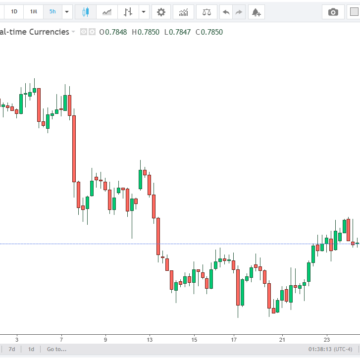Select the 1W timeframe button
Image resolution: width=360 pixels, height=360 pixels.
33,12
